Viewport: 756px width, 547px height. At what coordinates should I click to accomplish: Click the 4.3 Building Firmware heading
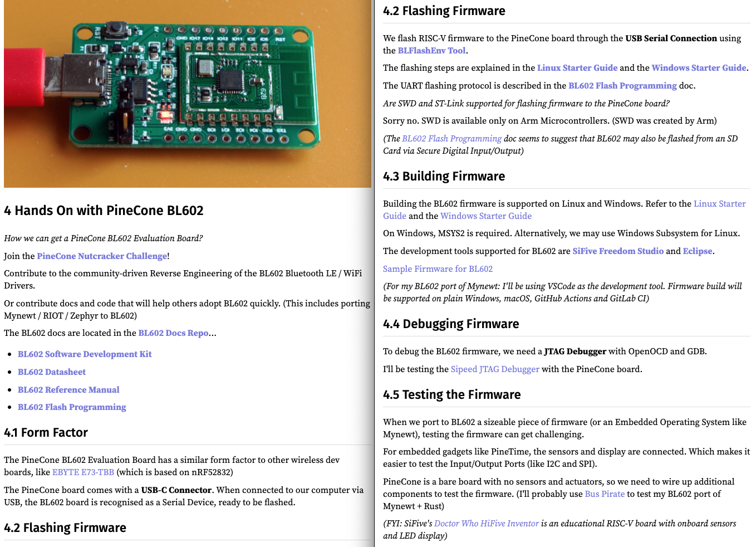point(444,177)
